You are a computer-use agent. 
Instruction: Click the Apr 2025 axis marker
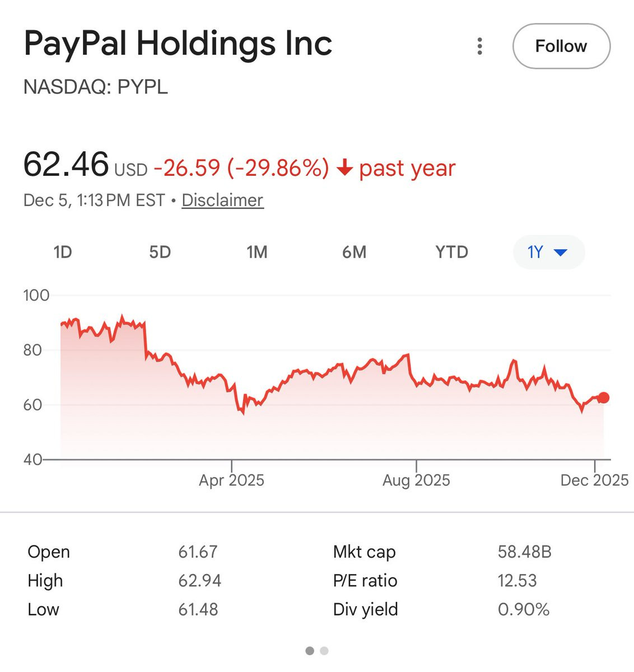(231, 480)
